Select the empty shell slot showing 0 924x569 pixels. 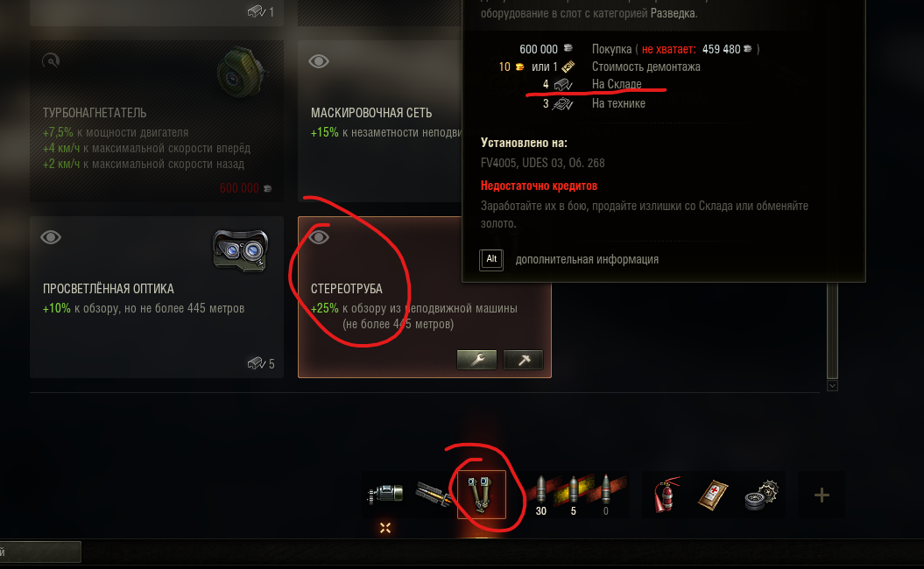[606, 495]
